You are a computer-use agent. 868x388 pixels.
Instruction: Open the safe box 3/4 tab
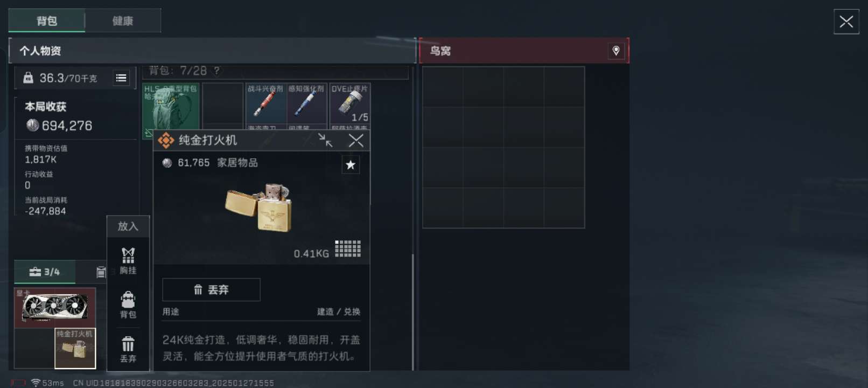pyautogui.click(x=45, y=272)
